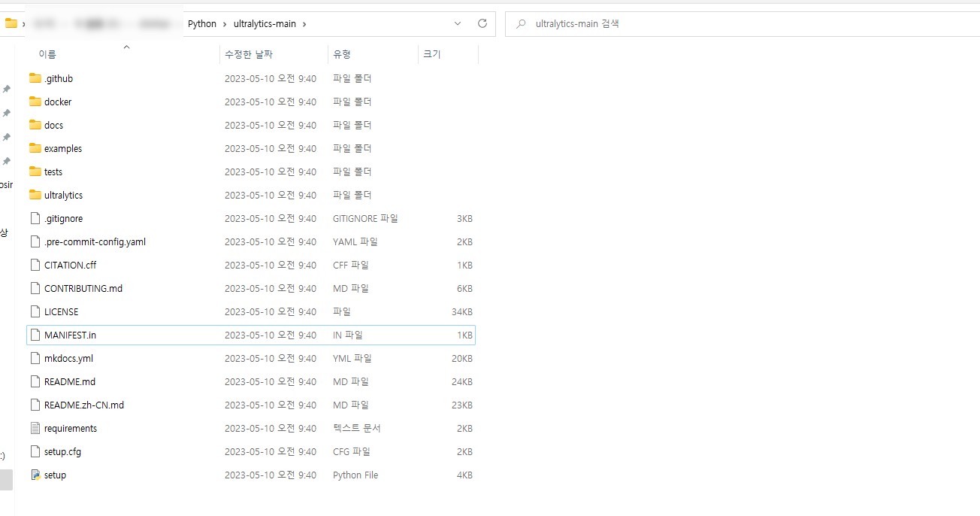
Task: Select the ultralytics folder icon
Action: click(35, 195)
